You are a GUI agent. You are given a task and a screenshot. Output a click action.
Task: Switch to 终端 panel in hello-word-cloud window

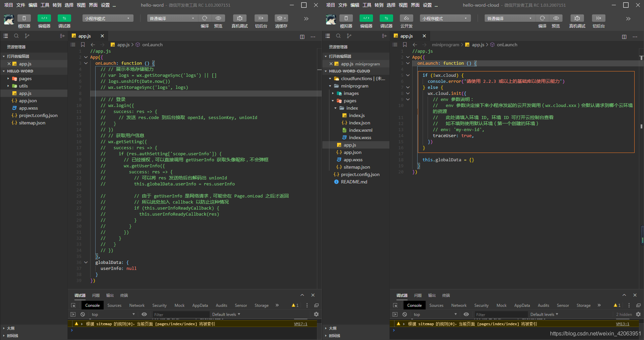click(446, 295)
